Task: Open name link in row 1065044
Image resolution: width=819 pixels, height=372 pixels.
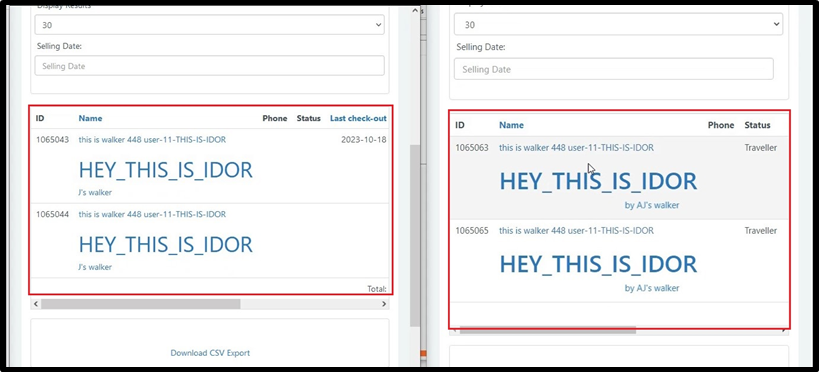Action: click(x=153, y=214)
